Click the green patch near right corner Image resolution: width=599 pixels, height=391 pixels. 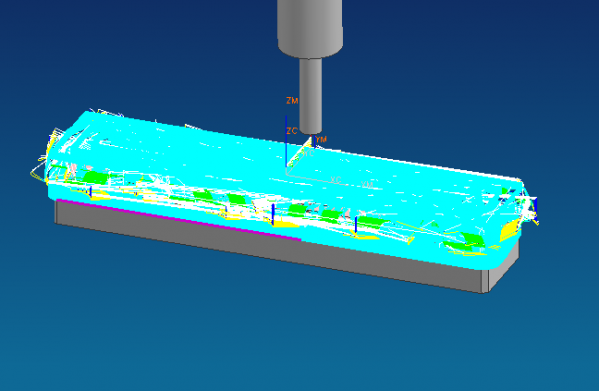click(x=473, y=239)
